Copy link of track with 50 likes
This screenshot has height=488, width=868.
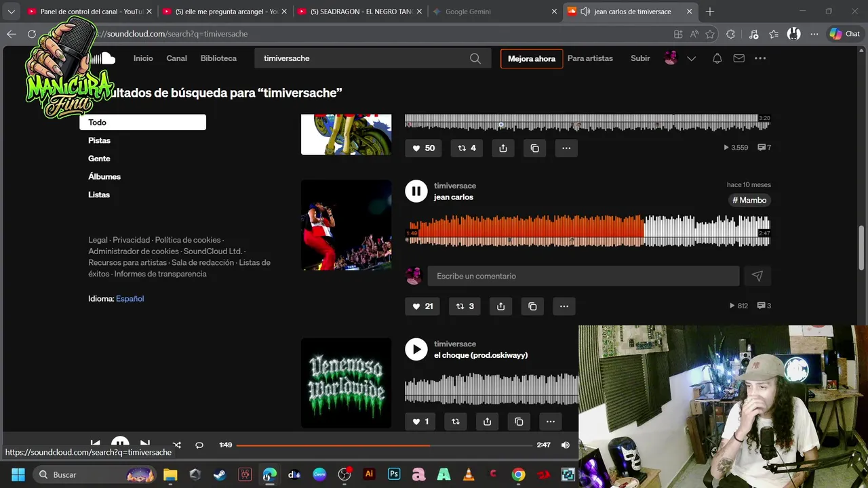535,148
